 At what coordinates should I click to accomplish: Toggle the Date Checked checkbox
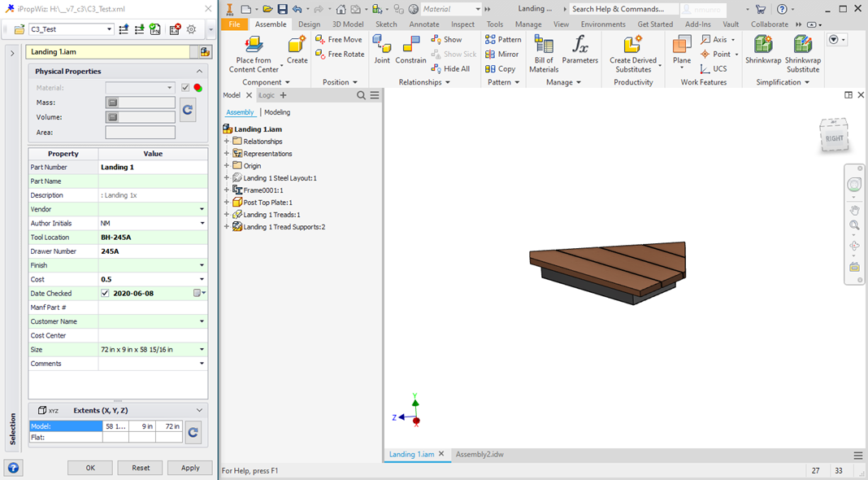[x=105, y=293]
